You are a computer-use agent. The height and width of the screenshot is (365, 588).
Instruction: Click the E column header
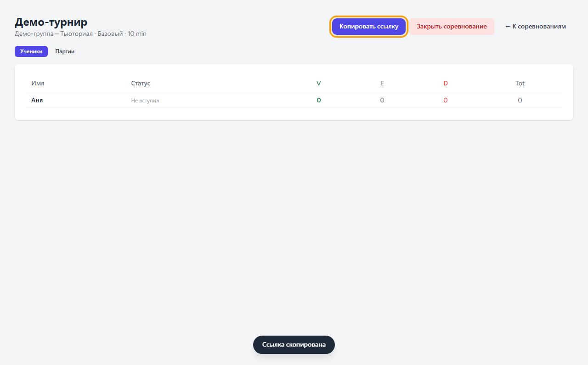(x=382, y=83)
